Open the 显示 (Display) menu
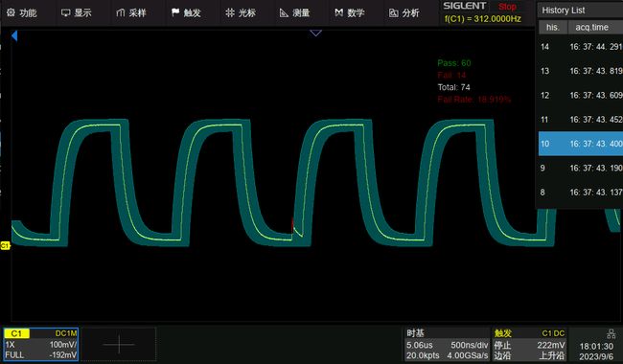The width and height of the screenshot is (623, 364). [x=77, y=12]
